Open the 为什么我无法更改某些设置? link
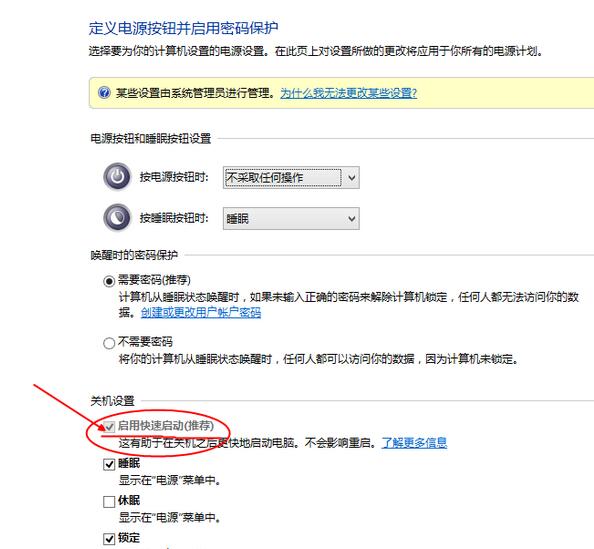The width and height of the screenshot is (594, 549). tap(349, 93)
